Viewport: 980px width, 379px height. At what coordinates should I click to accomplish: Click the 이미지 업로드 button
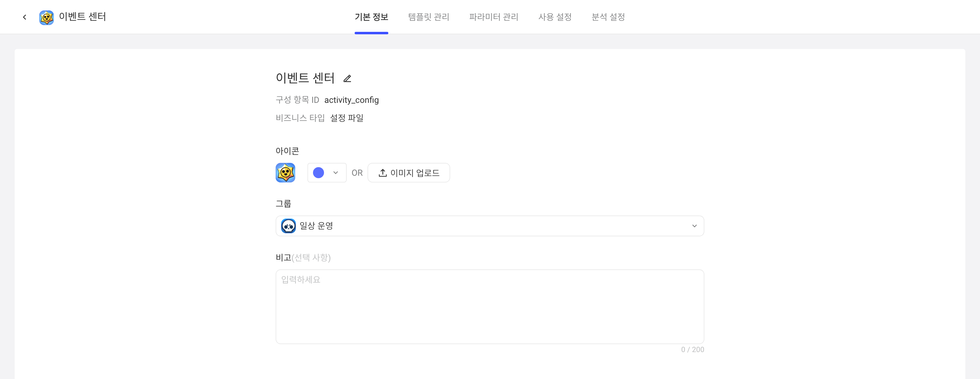click(409, 173)
